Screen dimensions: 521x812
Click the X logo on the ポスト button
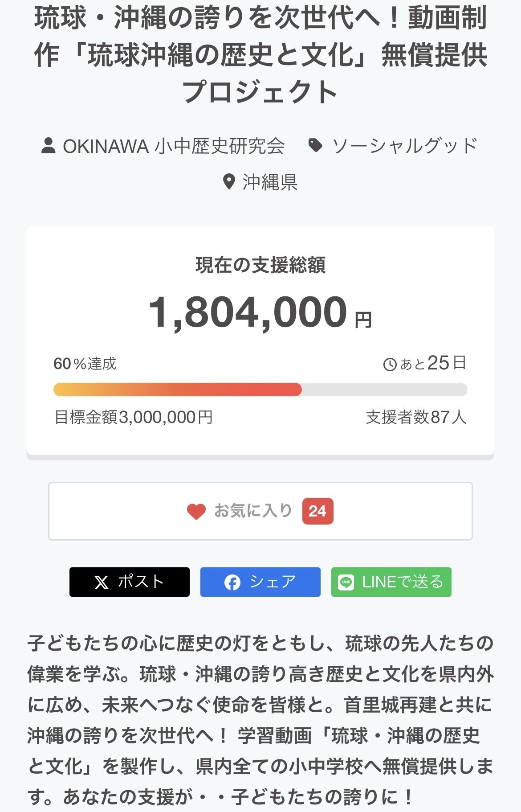(102, 582)
